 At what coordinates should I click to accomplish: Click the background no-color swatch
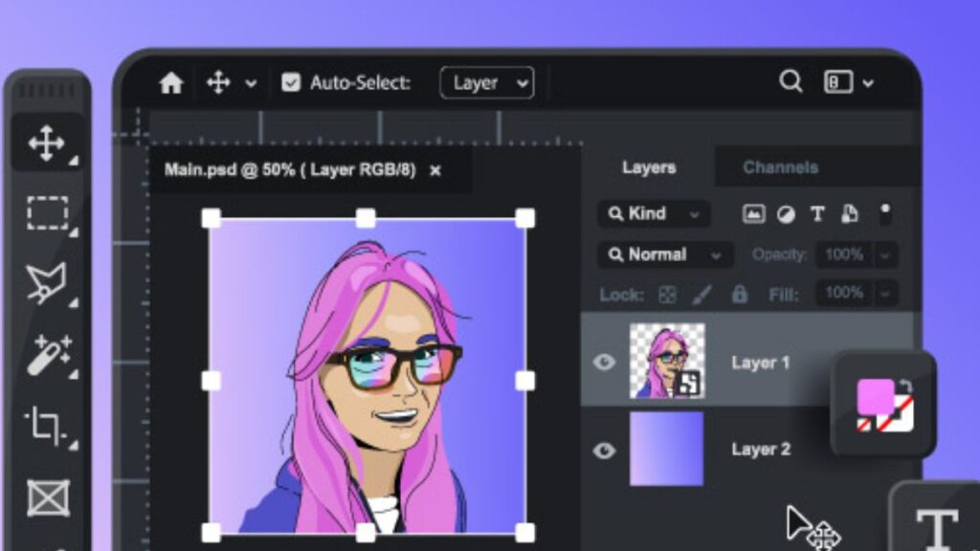pyautogui.click(x=902, y=419)
